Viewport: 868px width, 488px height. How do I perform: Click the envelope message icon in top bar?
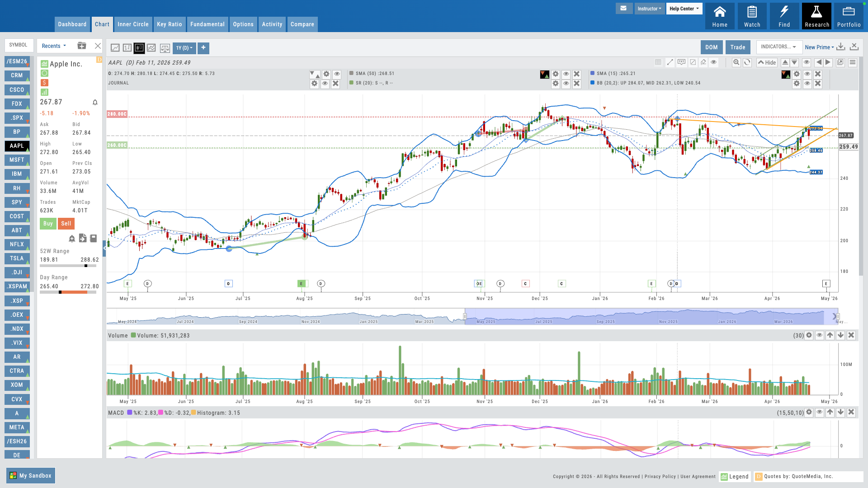pyautogui.click(x=624, y=8)
